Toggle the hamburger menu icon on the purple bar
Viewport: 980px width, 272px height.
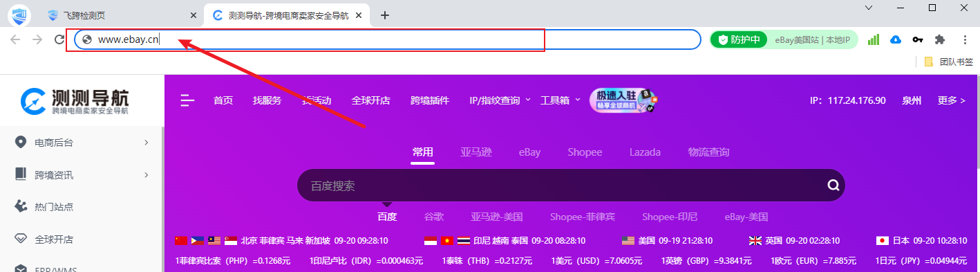click(x=187, y=100)
